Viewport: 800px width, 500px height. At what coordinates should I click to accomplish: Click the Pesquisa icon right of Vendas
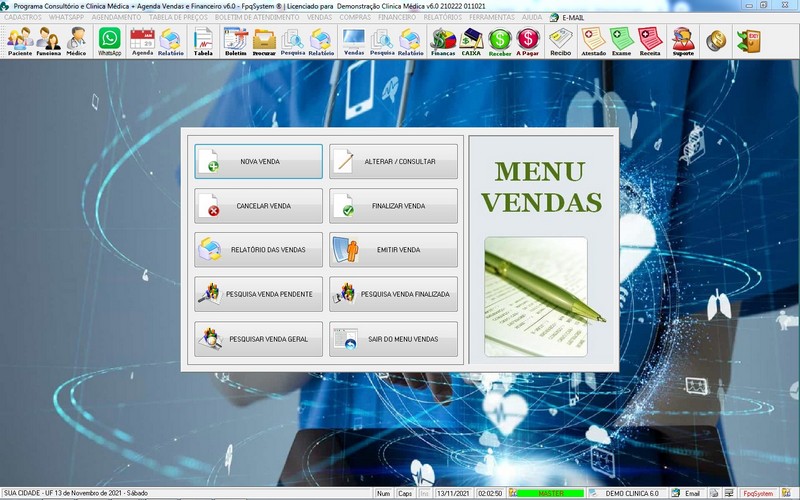(382, 41)
